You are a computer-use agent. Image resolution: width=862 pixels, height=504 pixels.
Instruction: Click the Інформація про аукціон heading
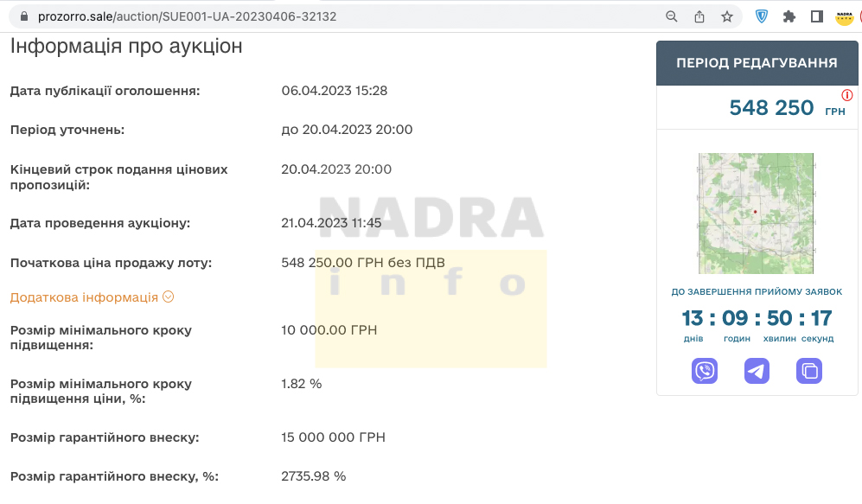pyautogui.click(x=126, y=47)
